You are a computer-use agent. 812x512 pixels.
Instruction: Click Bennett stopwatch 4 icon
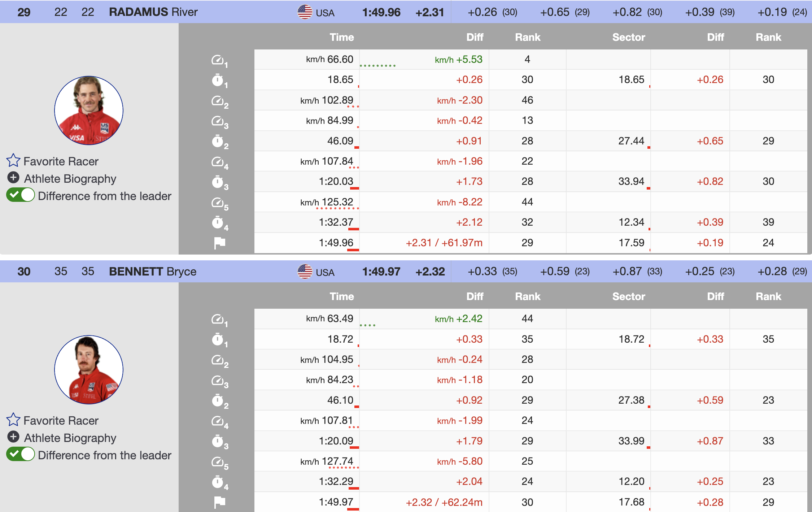pyautogui.click(x=218, y=482)
